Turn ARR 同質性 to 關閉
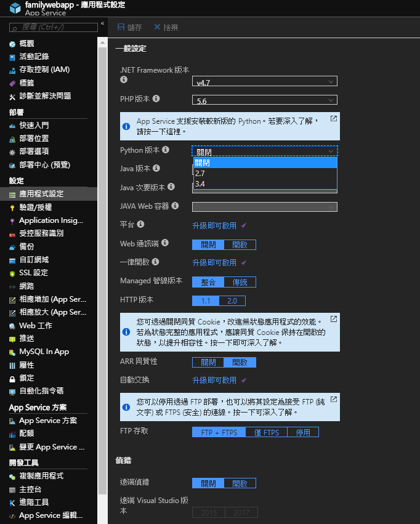 [208, 362]
